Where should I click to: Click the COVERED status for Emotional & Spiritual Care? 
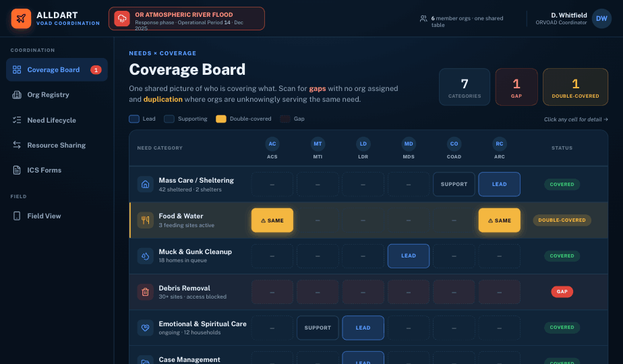point(562,328)
